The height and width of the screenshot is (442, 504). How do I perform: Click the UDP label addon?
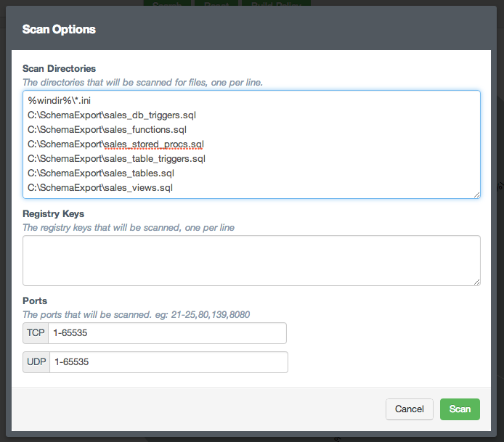pyautogui.click(x=36, y=362)
